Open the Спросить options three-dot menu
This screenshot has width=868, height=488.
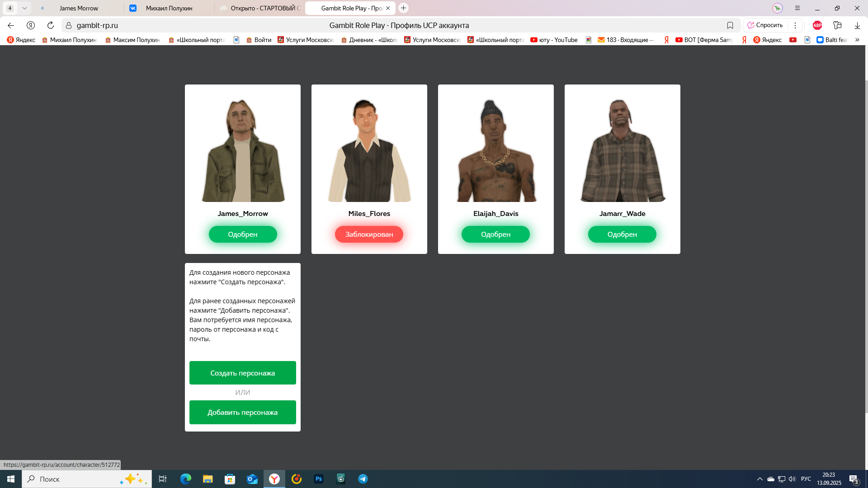coord(795,25)
